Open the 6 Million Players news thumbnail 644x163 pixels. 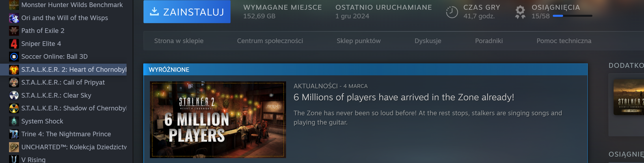point(218,120)
